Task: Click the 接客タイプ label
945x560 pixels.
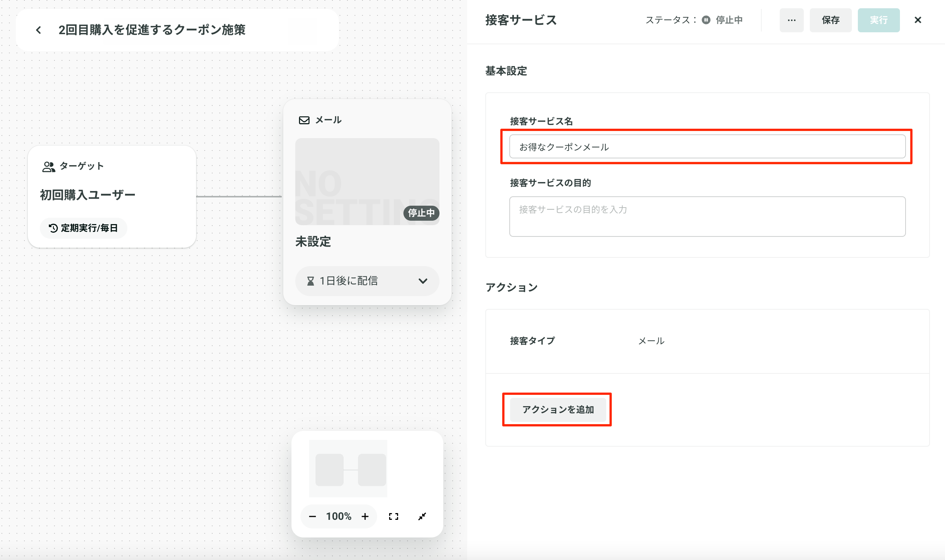Action: click(x=532, y=341)
